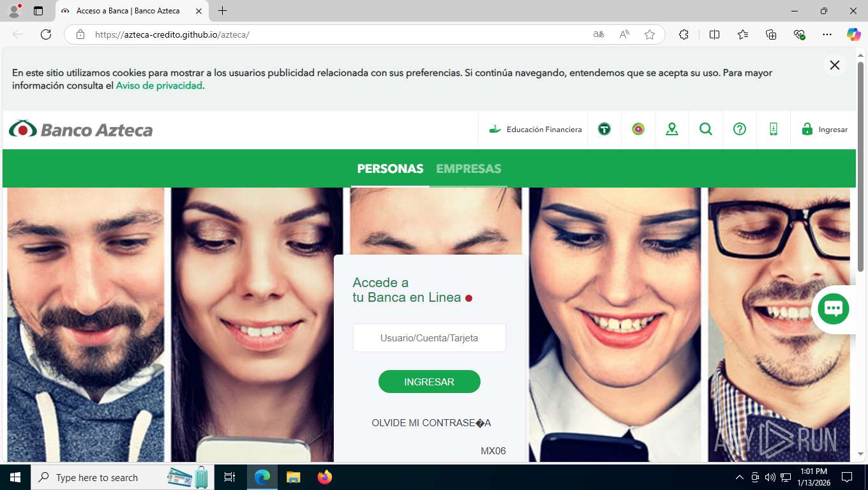868x490 pixels.
Task: View site information lock icon
Action: coord(80,34)
